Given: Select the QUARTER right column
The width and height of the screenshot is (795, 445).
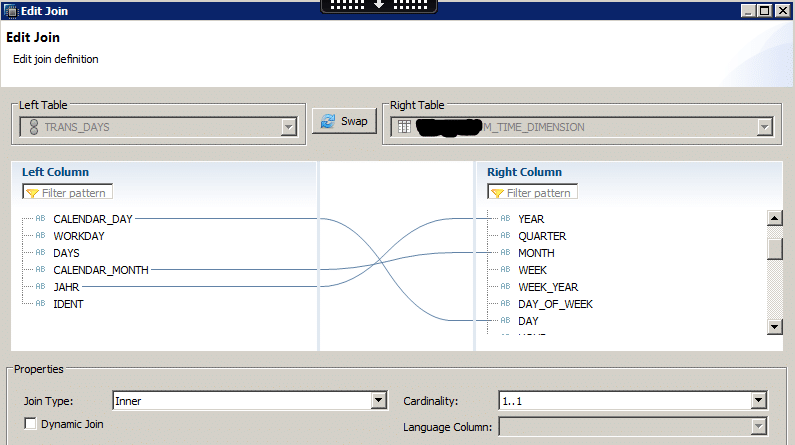Looking at the screenshot, I should click(542, 236).
